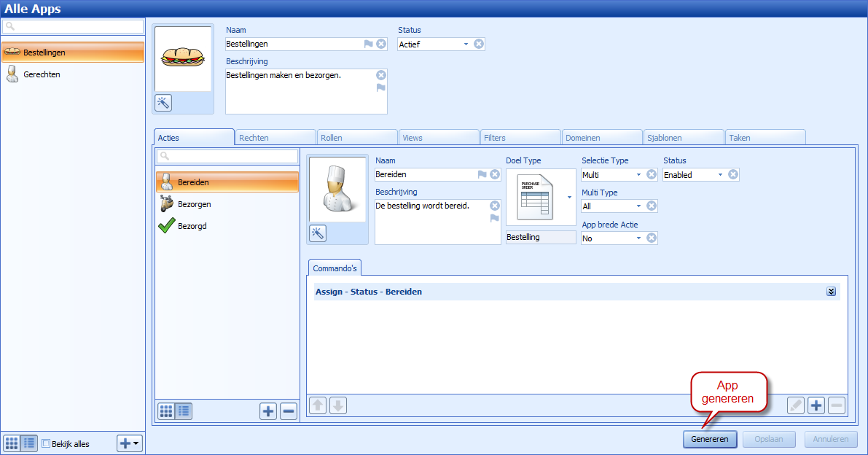Click the Assign - Status - Bereiden command row
This screenshot has height=455, width=868.
[576, 292]
